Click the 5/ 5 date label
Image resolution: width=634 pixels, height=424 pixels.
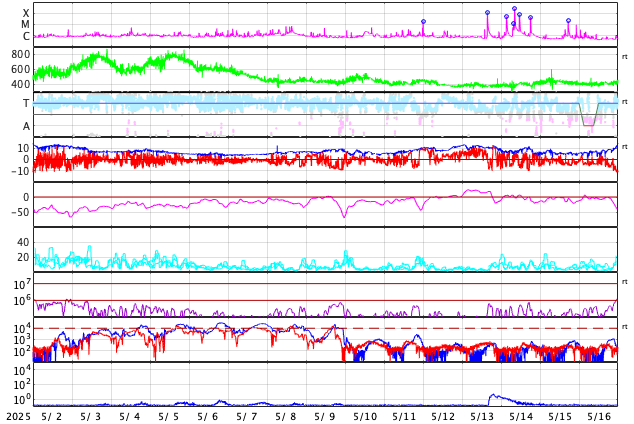click(x=169, y=416)
